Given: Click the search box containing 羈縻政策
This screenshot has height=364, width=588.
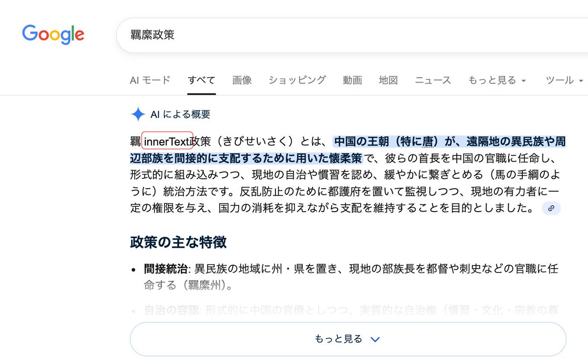Looking at the screenshot, I should pos(343,35).
